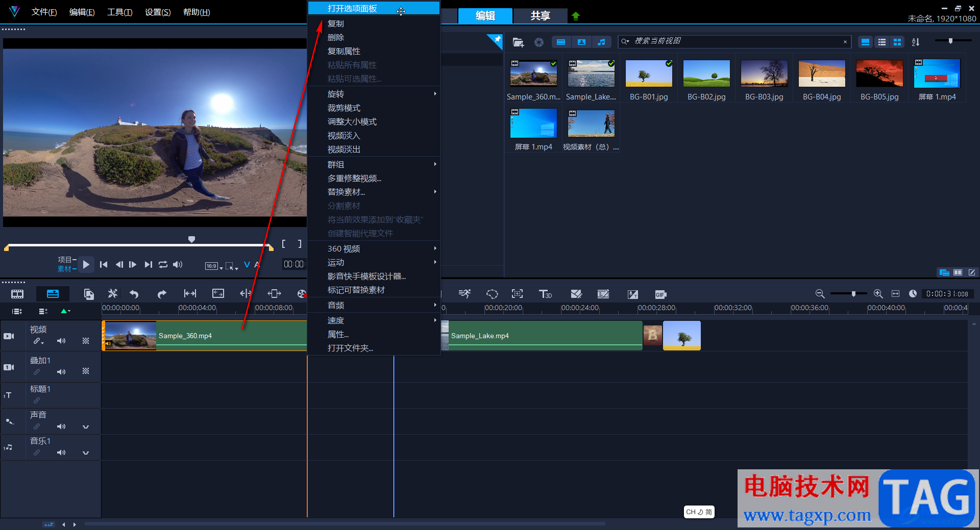Open the 3D title editor icon
The height and width of the screenshot is (530, 980).
tap(545, 294)
